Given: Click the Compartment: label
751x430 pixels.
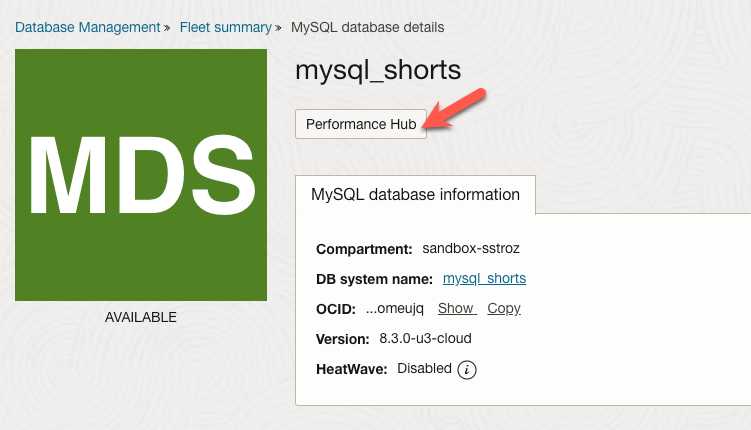Looking at the screenshot, I should click(364, 249).
